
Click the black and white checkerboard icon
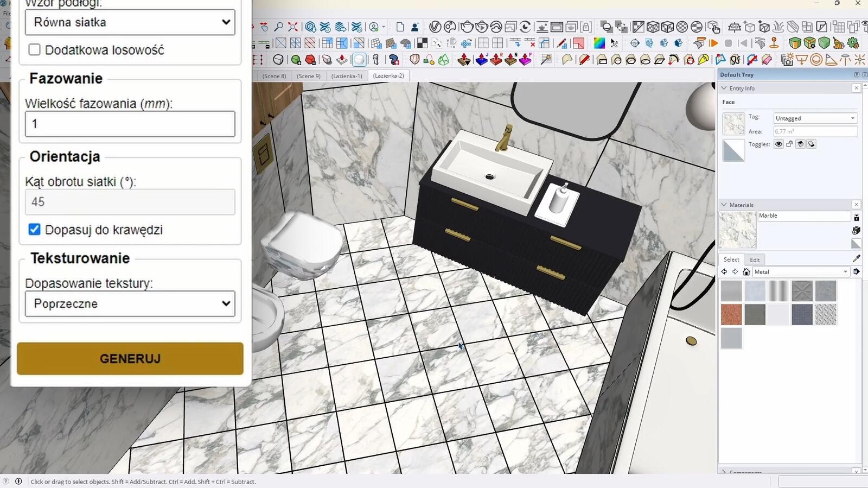point(422,43)
